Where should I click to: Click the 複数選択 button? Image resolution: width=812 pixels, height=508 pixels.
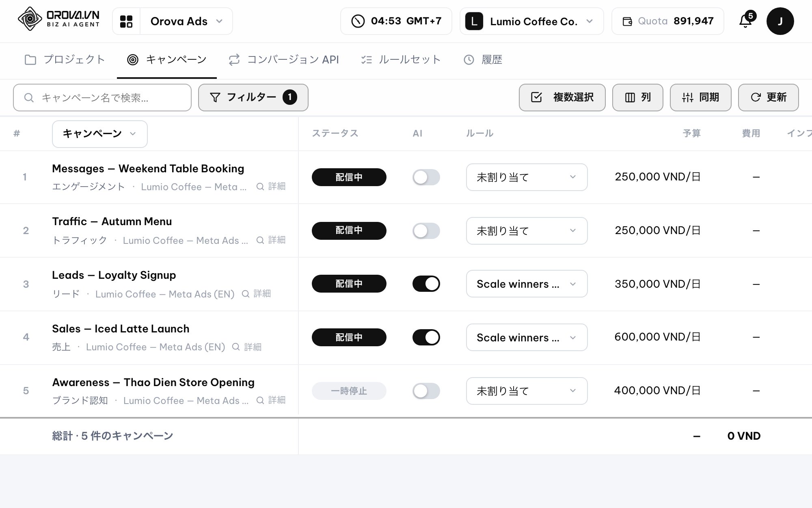tap(562, 98)
